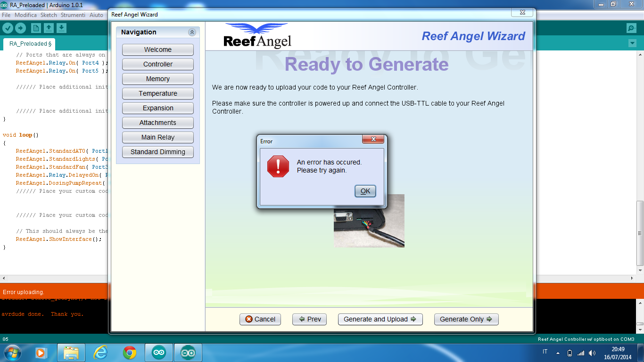Screen dimensions: 644x362
Task: Open the Windows Start button
Action: pyautogui.click(x=12, y=353)
